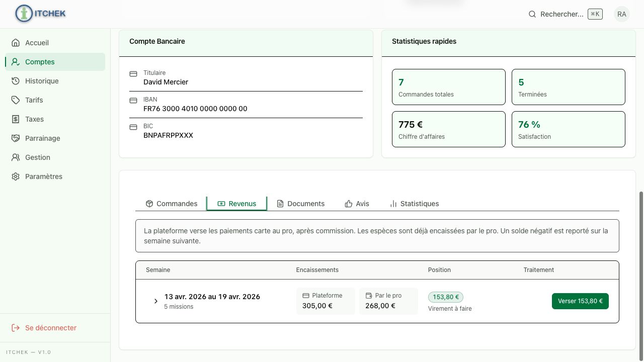Click the Par le pro wallet icon
This screenshot has height=362, width=644.
coord(369,296)
